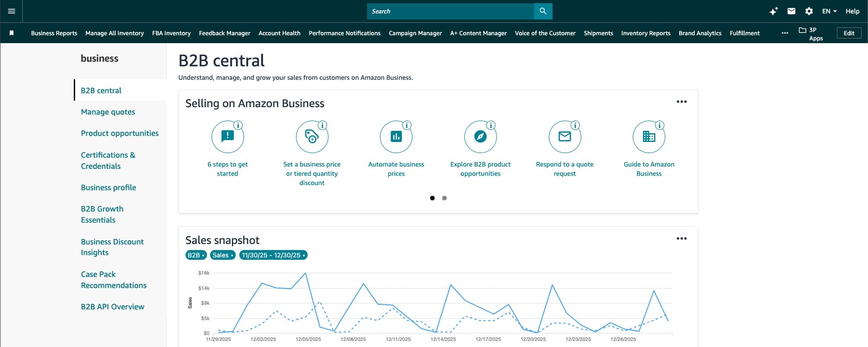Open the settings gear icon
The width and height of the screenshot is (868, 347).
(x=809, y=11)
